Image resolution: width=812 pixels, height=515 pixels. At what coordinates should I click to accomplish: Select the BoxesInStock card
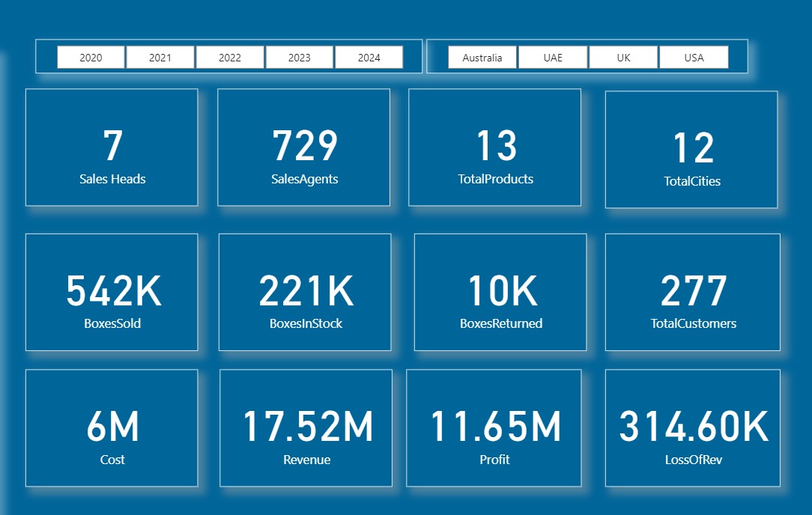tap(303, 292)
